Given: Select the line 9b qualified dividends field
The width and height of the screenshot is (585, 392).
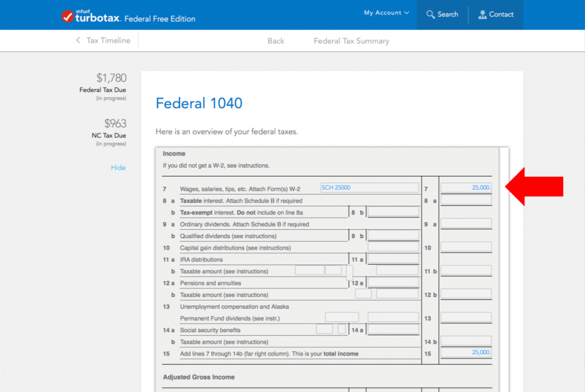Looking at the screenshot, I should [x=393, y=236].
